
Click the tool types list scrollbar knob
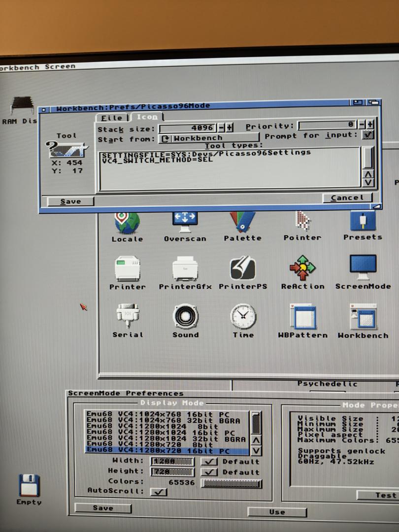368,158
